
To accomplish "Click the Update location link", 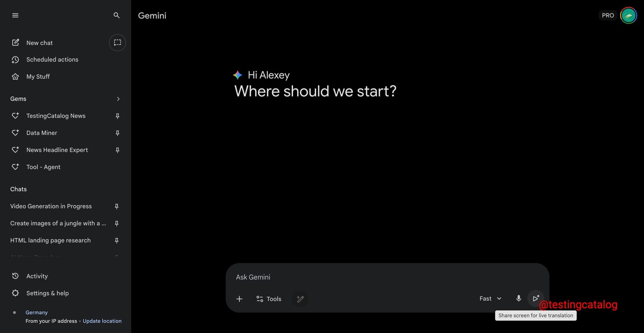I will click(x=102, y=321).
